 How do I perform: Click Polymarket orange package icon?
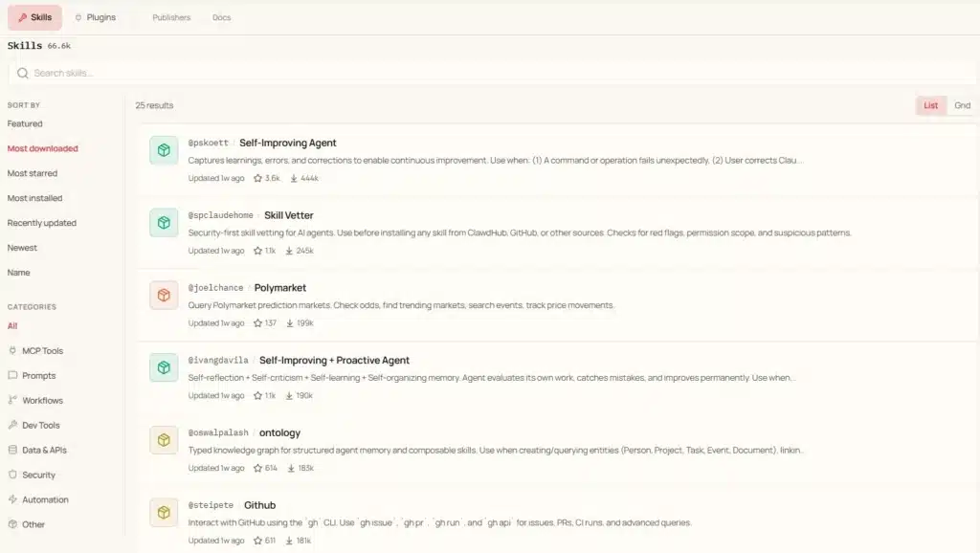[x=164, y=296]
